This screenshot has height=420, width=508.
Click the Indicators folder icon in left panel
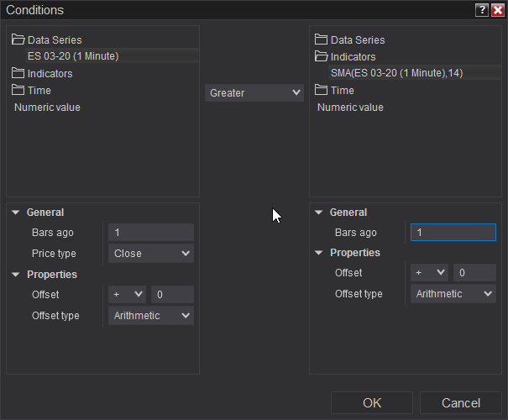18,73
